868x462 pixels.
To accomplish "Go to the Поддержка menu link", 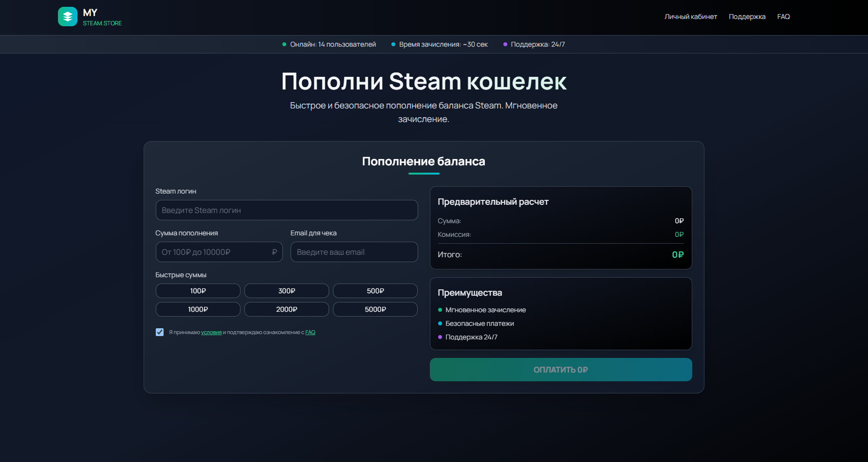I will click(747, 17).
